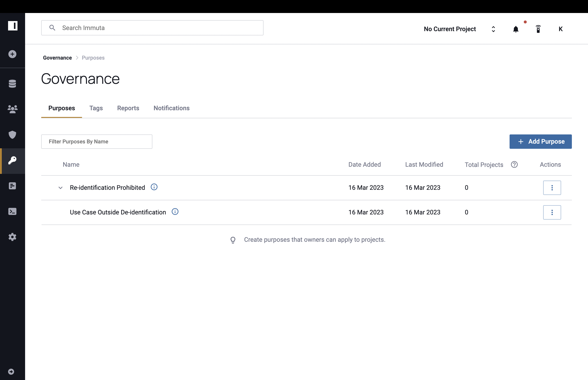
Task: Click the settings gear icon in sidebar
Action: point(12,236)
